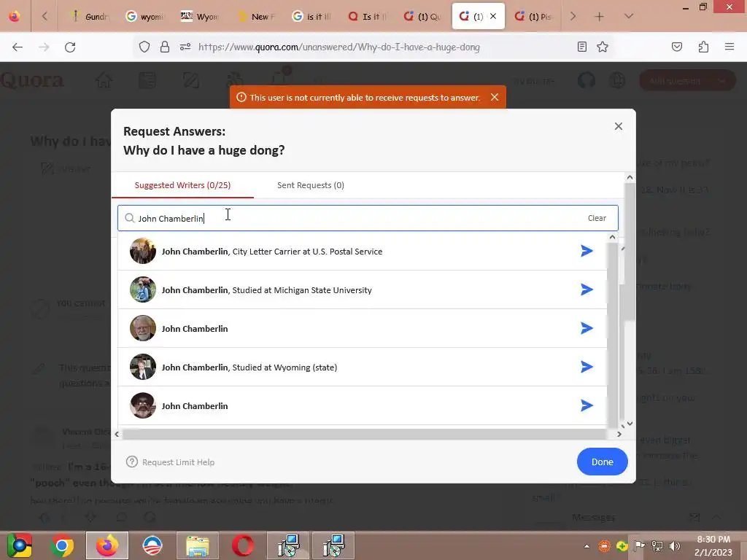The height and width of the screenshot is (560, 747).
Task: Open the Firefox application menu
Action: pyautogui.click(x=729, y=47)
